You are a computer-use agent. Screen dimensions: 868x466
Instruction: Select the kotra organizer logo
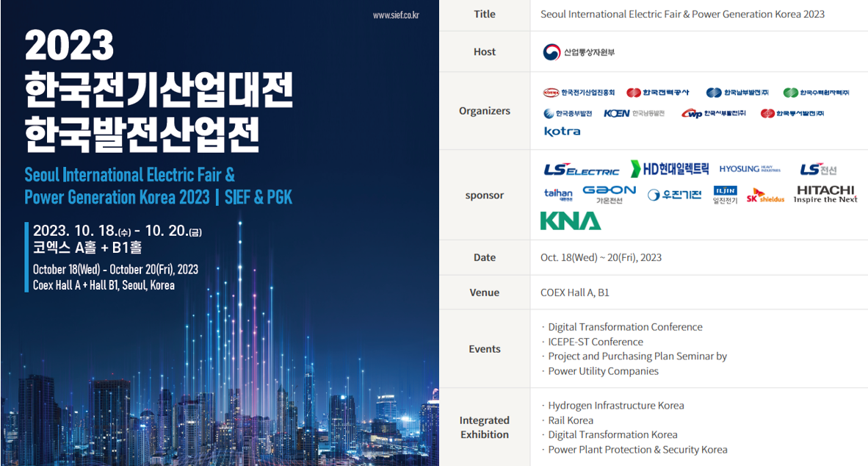point(562,132)
